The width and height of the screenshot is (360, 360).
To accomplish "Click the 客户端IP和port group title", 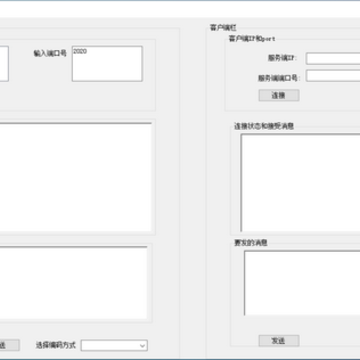I will pyautogui.click(x=252, y=39).
